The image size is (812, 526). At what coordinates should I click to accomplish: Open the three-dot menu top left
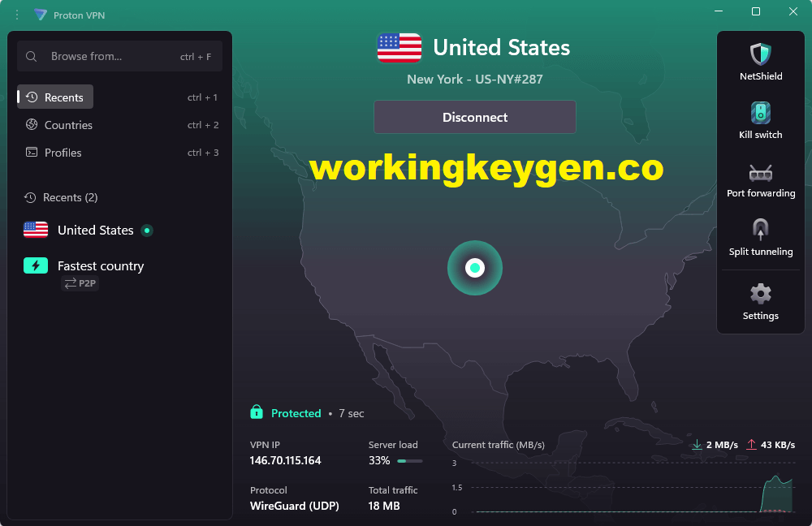pos(16,15)
